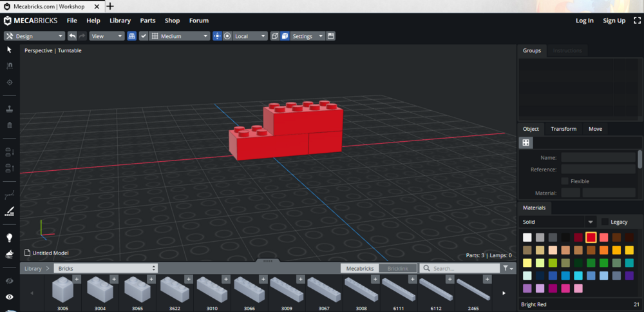Click the open eye show icon
The image size is (644, 312).
[10, 297]
